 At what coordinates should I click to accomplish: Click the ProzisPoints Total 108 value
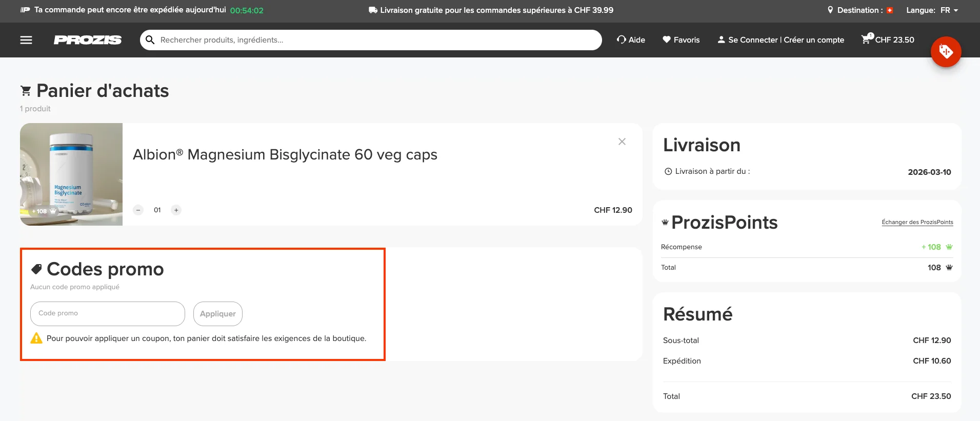(939, 268)
